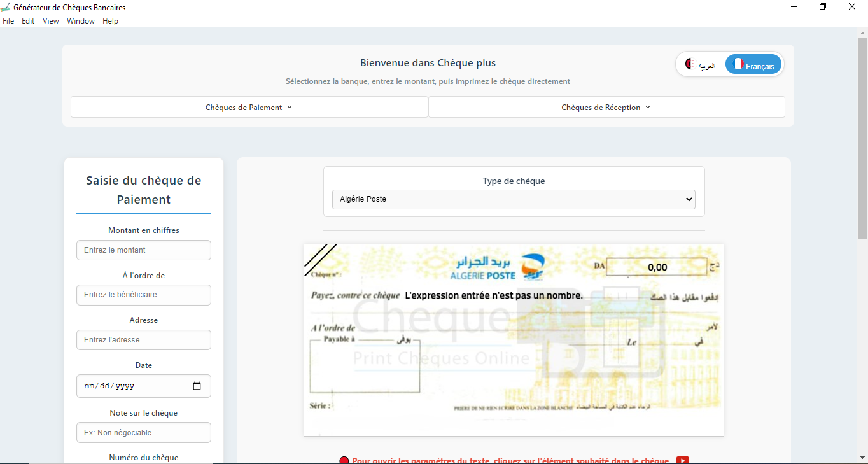Open the Window menu
The image size is (868, 464).
[x=81, y=21]
